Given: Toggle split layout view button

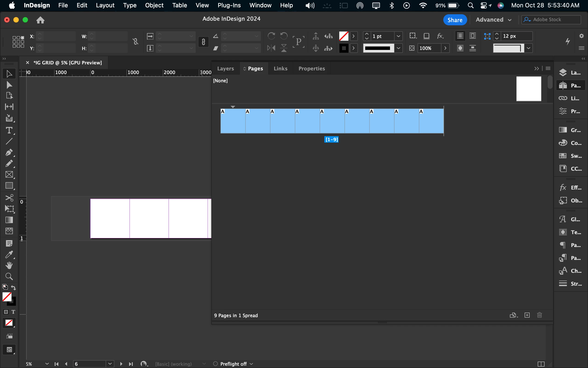Looking at the screenshot, I should tap(541, 364).
